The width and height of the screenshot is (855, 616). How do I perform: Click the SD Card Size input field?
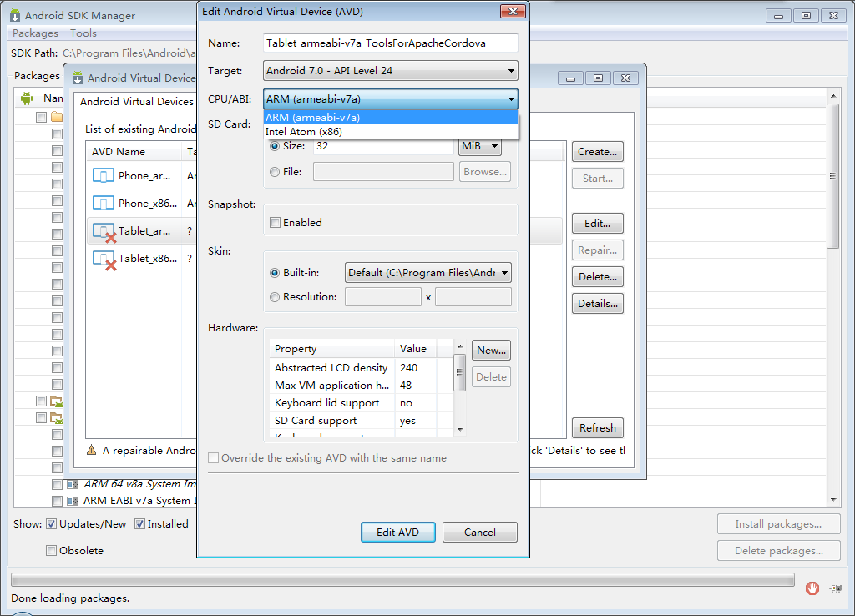pyautogui.click(x=383, y=146)
